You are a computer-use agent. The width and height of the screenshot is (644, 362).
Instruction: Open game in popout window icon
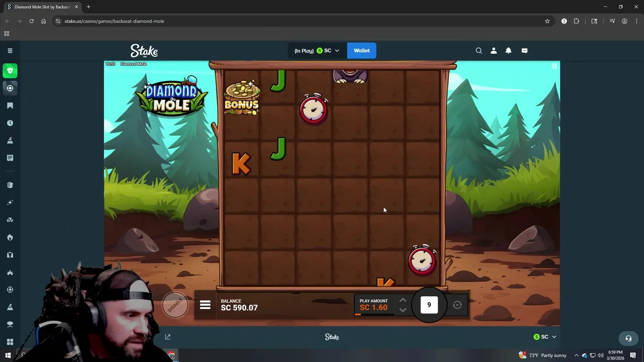click(168, 337)
